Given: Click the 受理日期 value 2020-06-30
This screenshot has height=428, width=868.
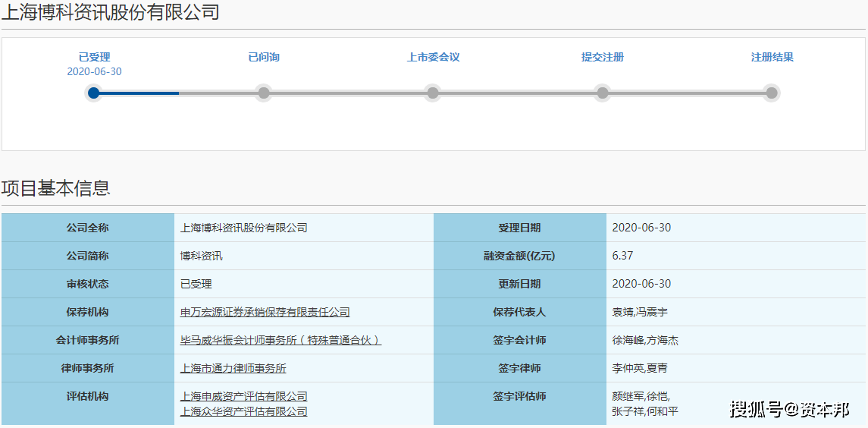Looking at the screenshot, I should 641,228.
